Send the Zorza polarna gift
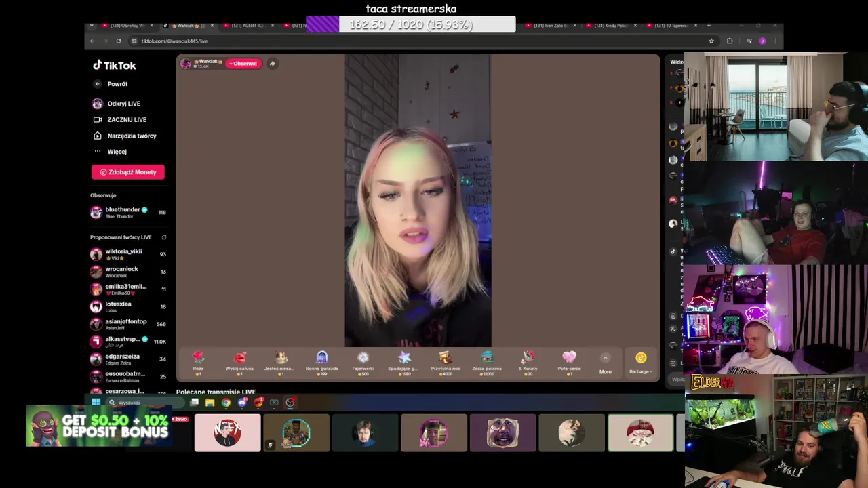 [x=487, y=363]
